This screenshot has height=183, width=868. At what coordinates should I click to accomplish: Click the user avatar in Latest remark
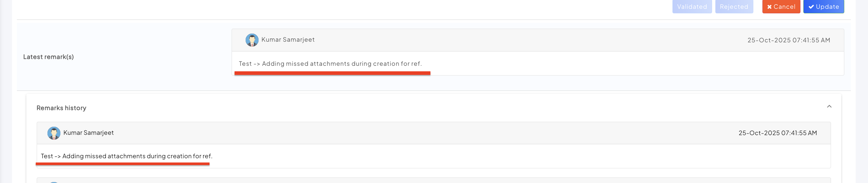[x=252, y=40]
